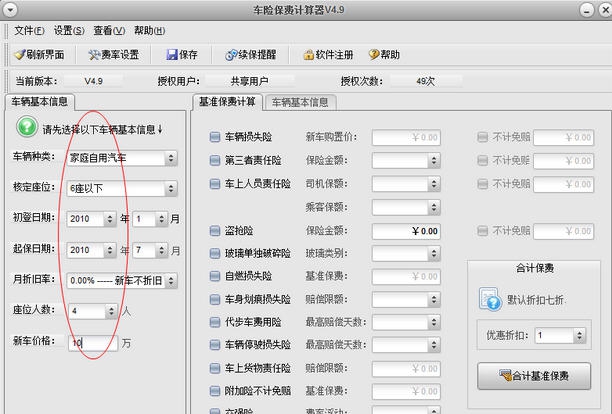This screenshot has width=612, height=414.
Task: Check 车辆停驶损失险 option
Action: click(215, 345)
